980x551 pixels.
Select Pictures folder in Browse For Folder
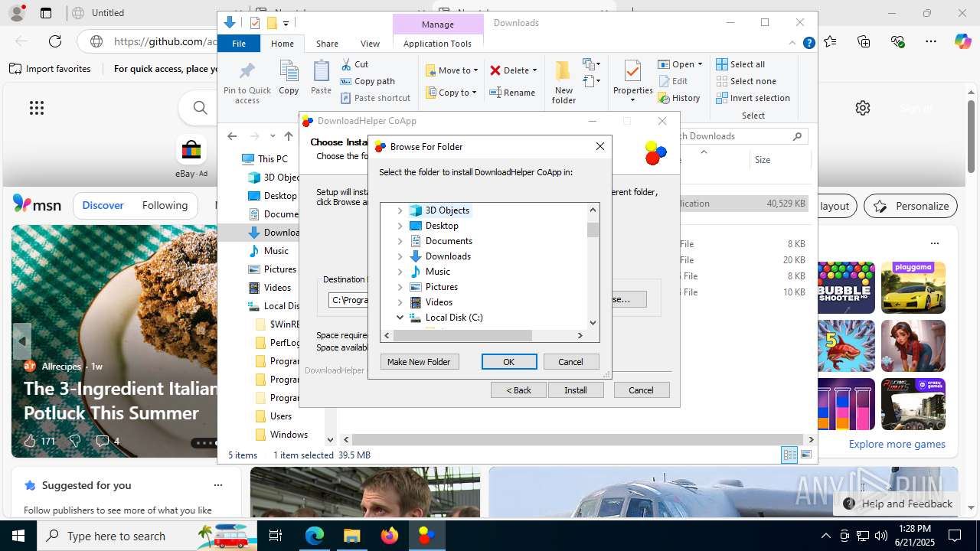click(442, 287)
